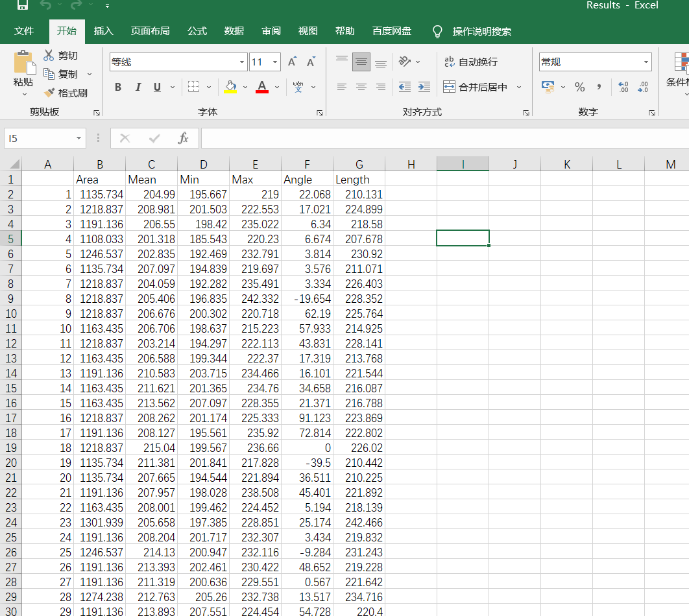Screen dimensions: 689x616
Task: Switch to the View (视图) tab
Action: [x=308, y=31]
